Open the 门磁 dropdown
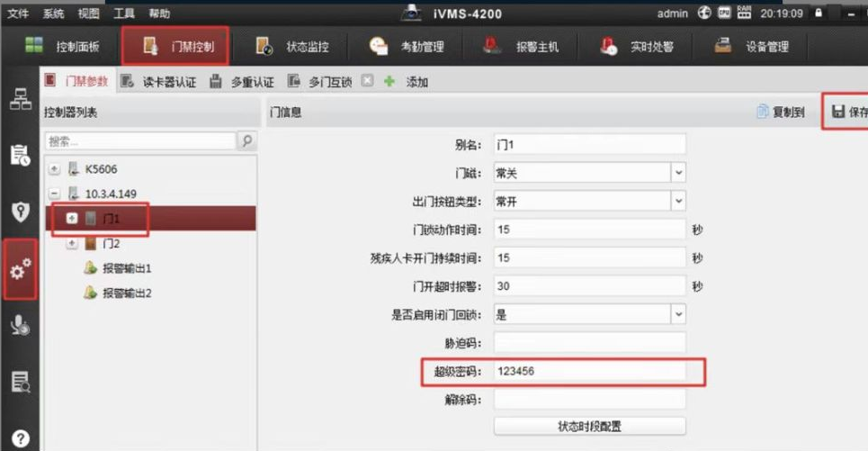The height and width of the screenshot is (451, 868). [678, 173]
